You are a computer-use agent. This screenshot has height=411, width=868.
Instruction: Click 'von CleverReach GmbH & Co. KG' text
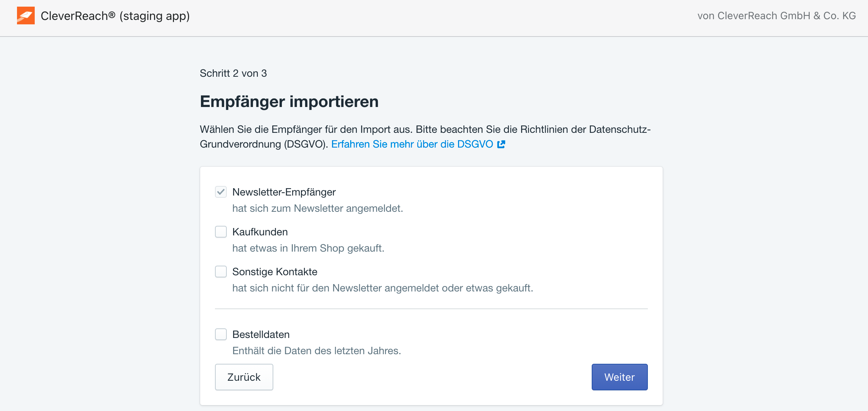point(776,16)
